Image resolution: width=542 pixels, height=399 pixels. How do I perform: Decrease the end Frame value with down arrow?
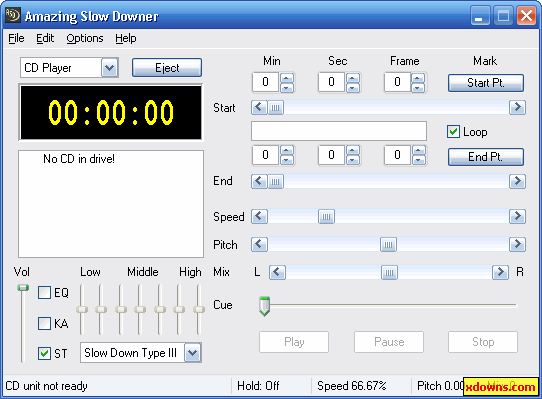coord(418,160)
